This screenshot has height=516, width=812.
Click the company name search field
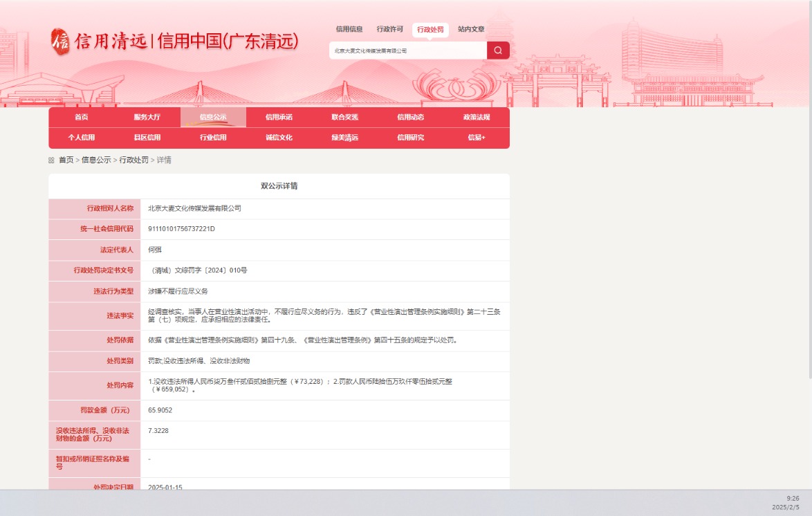point(407,50)
